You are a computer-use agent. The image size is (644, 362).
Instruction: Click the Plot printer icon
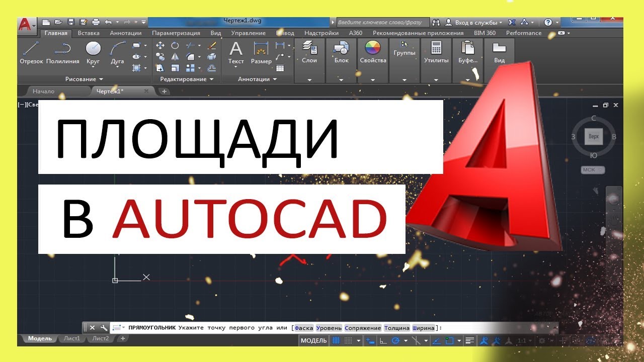point(96,23)
